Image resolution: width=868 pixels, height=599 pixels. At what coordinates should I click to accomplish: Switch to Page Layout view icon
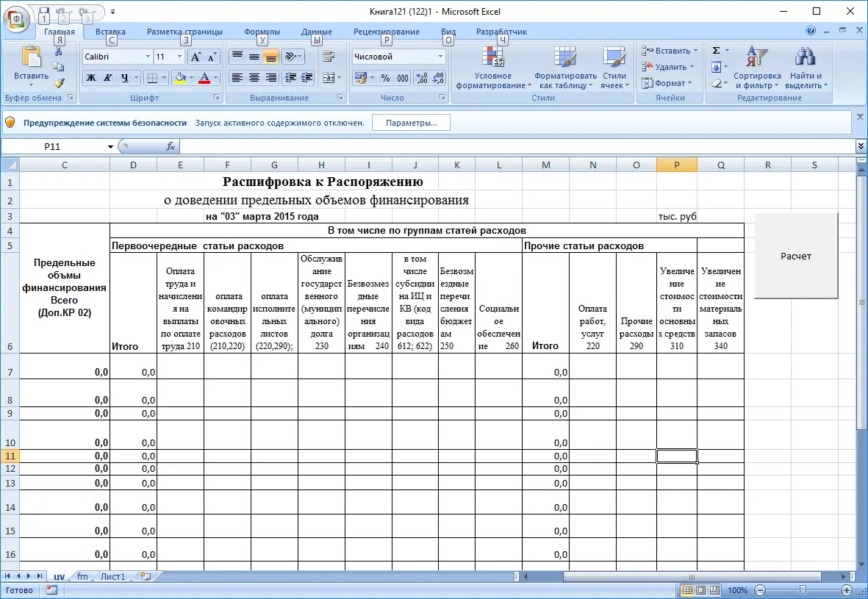click(701, 590)
